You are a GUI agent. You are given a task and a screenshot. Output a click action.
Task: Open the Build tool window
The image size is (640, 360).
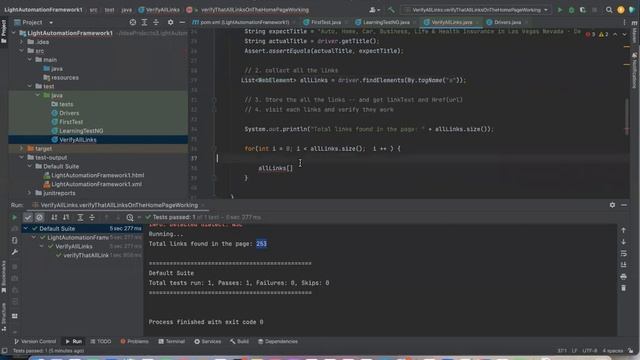(239, 341)
